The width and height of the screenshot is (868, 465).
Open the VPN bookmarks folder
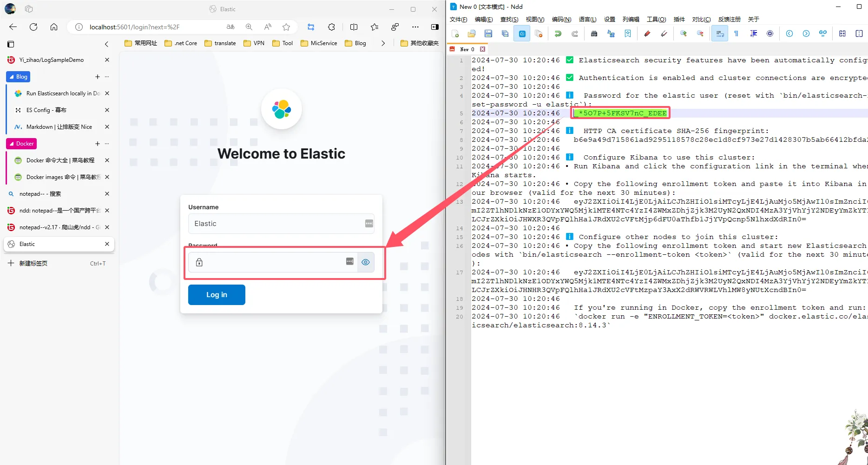pyautogui.click(x=254, y=43)
